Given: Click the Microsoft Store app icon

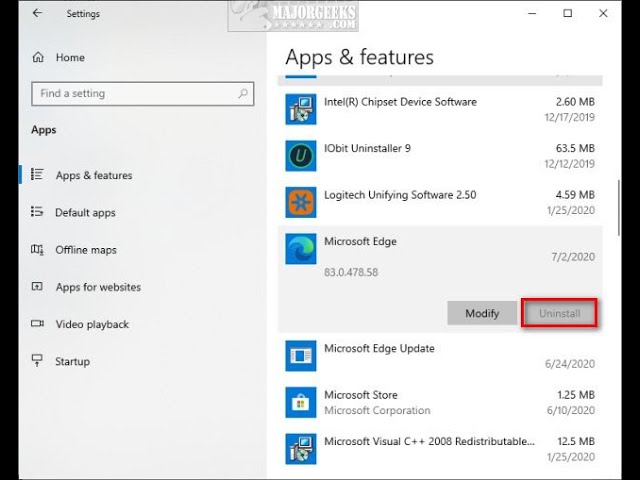Looking at the screenshot, I should pos(301,403).
